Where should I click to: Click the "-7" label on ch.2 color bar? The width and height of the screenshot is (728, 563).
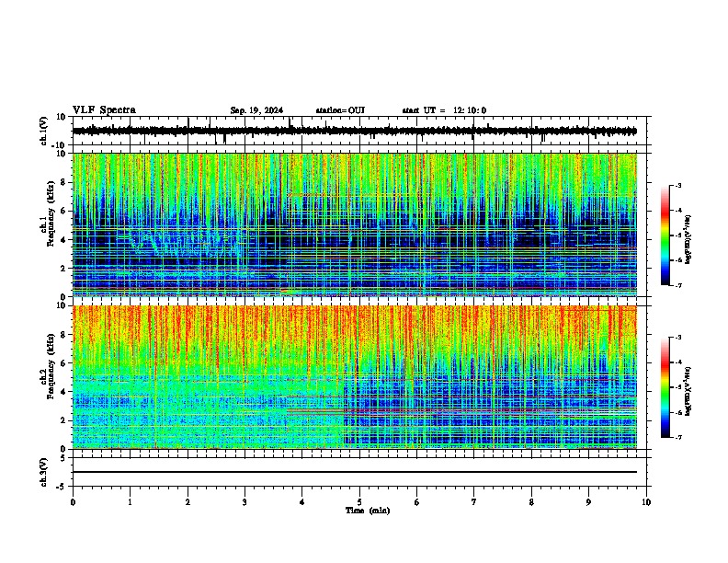point(678,437)
